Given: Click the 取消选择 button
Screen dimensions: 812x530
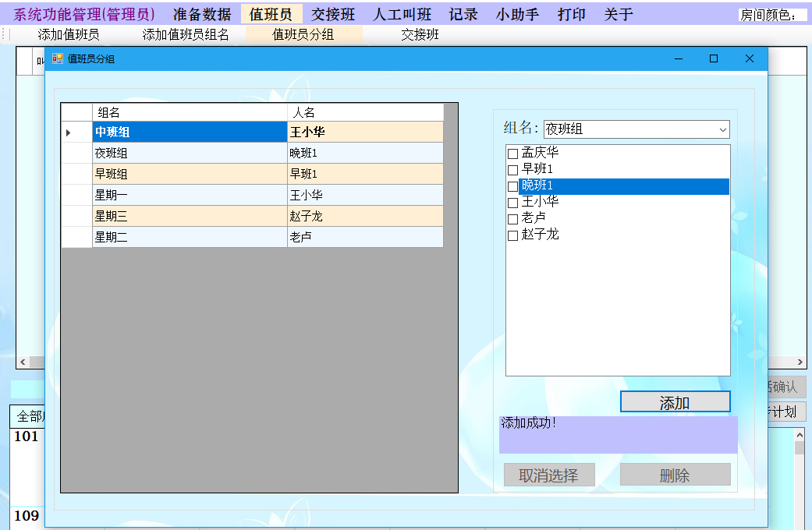Looking at the screenshot, I should [x=549, y=475].
